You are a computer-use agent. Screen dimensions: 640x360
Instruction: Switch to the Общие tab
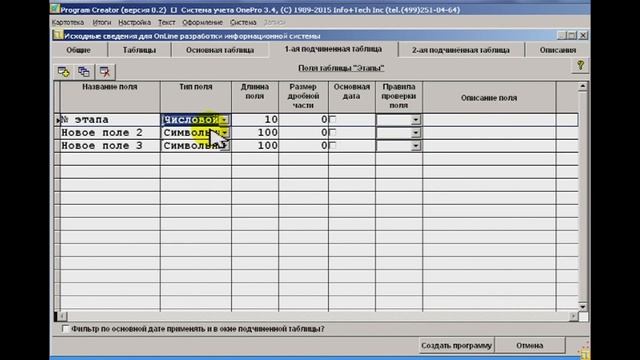[x=78, y=50]
